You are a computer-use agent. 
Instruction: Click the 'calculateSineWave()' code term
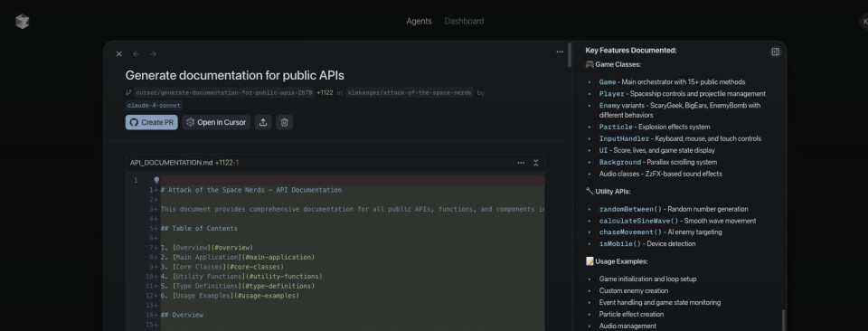coord(638,221)
